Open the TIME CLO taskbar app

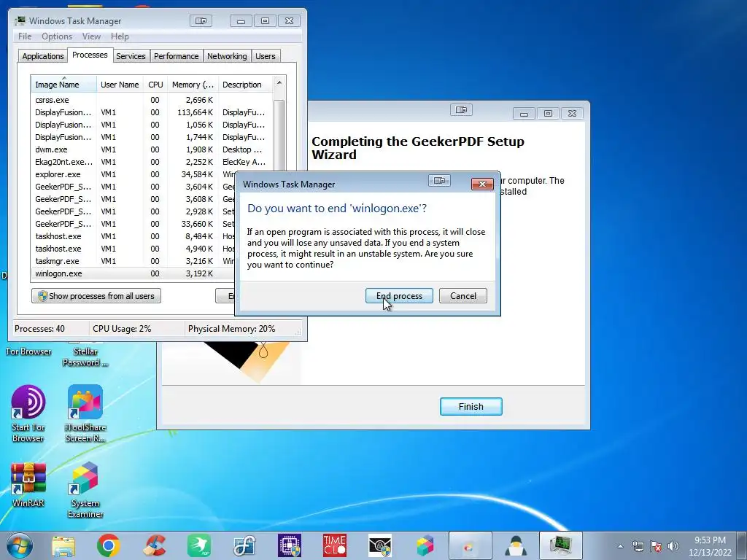[x=334, y=545]
